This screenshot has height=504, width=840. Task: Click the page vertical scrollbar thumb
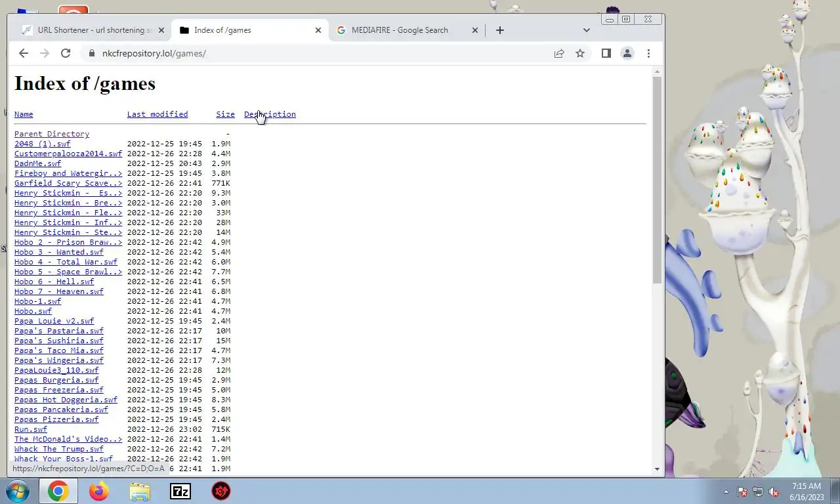(658, 180)
